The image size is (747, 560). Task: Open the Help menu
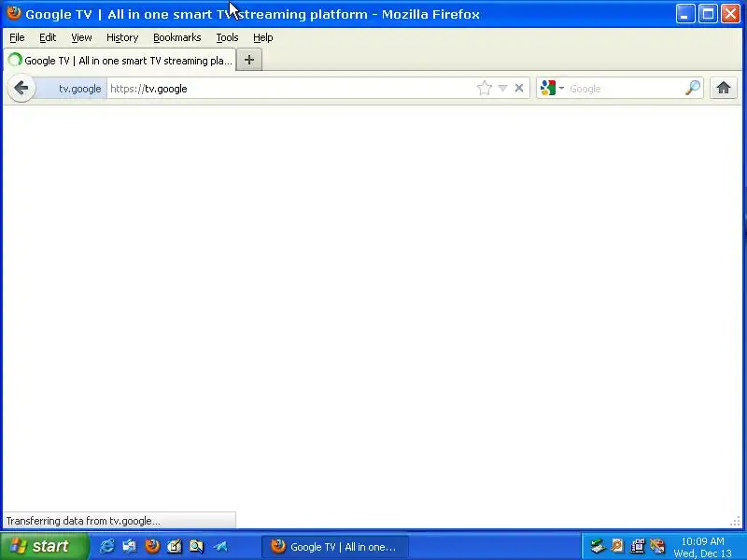tap(263, 37)
